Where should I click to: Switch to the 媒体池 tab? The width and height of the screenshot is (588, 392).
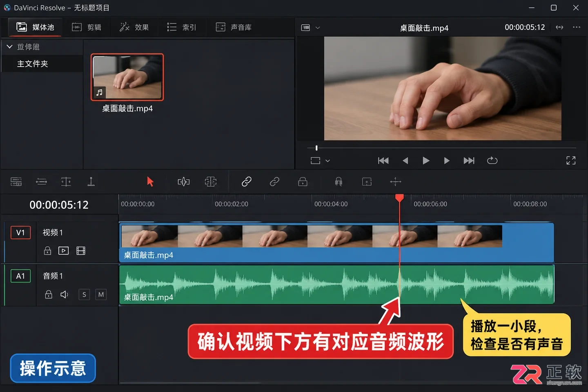(35, 27)
